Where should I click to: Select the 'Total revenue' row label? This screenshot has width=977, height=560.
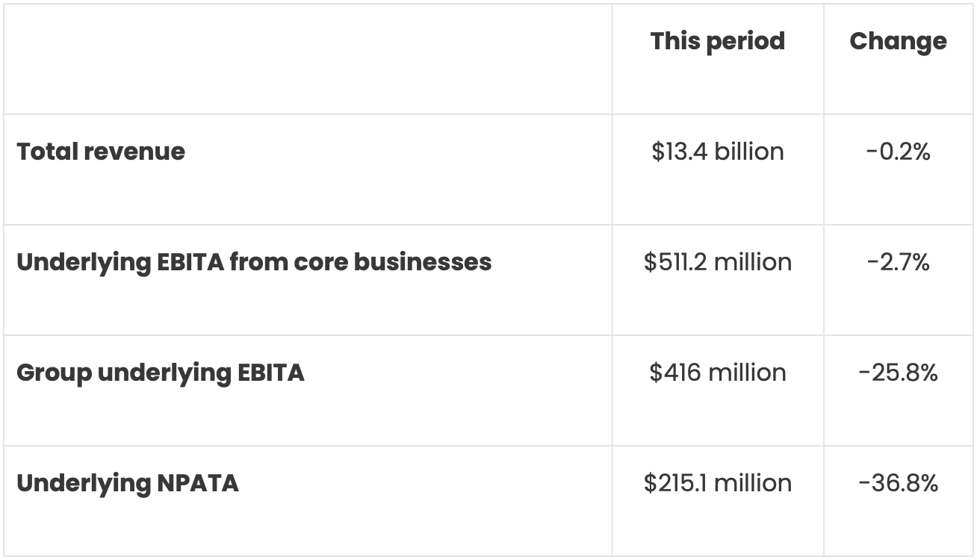pos(101,152)
